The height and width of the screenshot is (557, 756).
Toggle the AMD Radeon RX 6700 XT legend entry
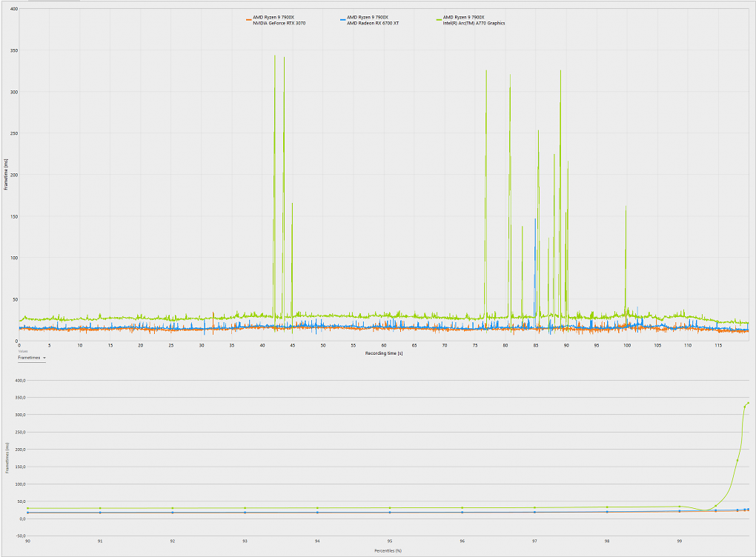370,20
